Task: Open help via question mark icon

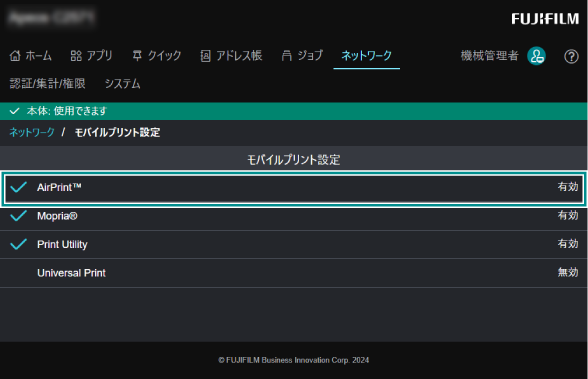Action: coord(571,57)
